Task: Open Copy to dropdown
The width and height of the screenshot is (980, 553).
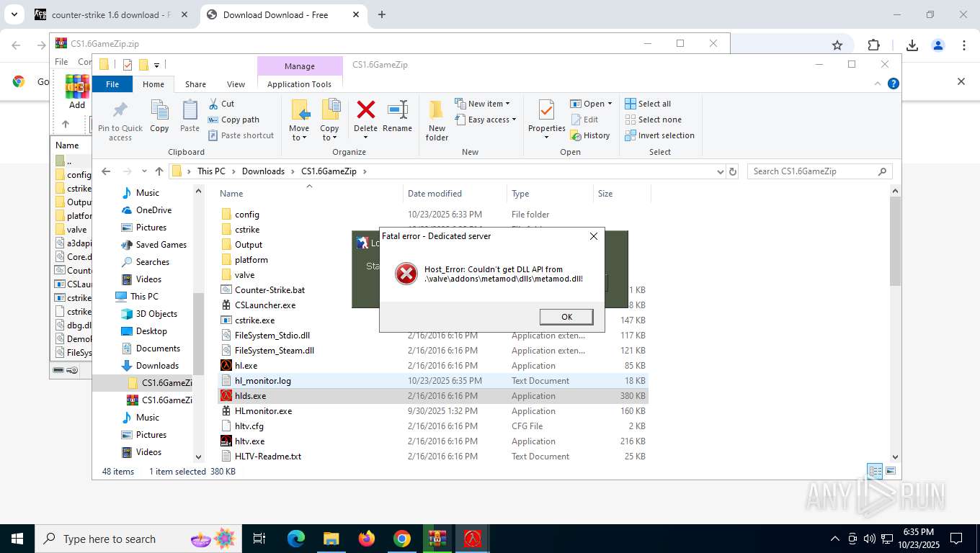Action: point(329,133)
